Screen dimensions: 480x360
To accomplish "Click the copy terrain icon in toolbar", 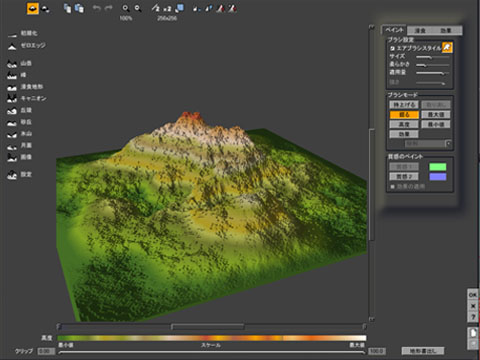I will [x=67, y=8].
